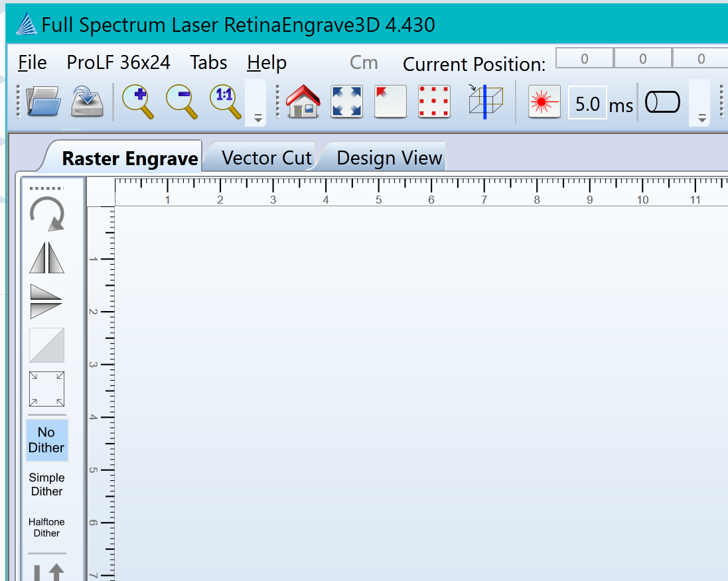Screen dimensions: 728x581
Task: Select the Halftone Dither option
Action: coord(46,527)
